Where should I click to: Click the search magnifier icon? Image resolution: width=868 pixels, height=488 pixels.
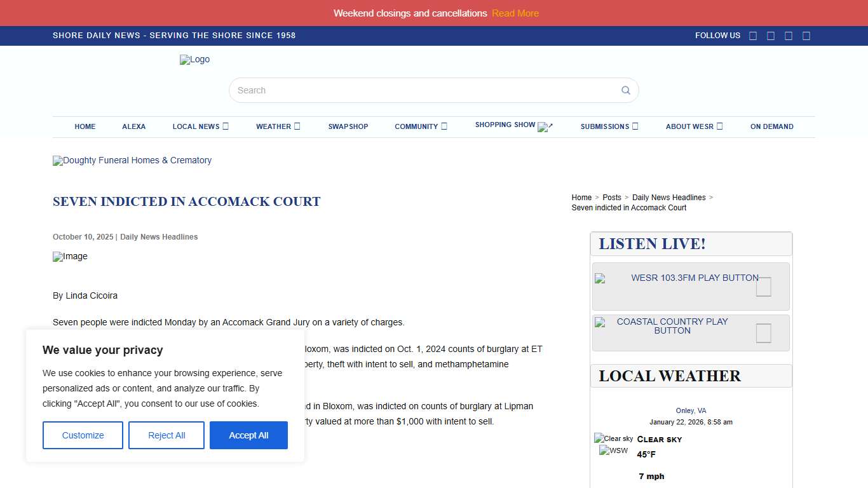pos(625,90)
